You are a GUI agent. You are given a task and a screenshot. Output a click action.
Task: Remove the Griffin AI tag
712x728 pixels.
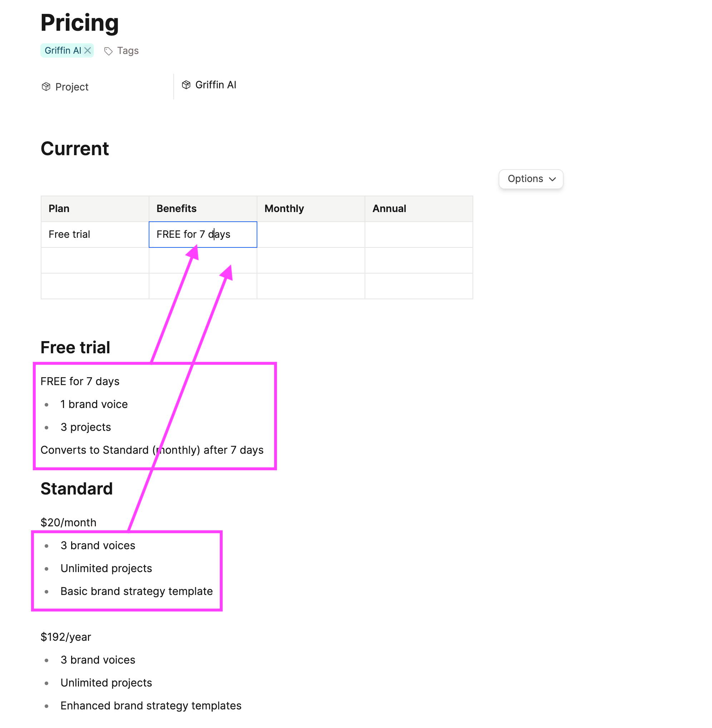click(88, 50)
